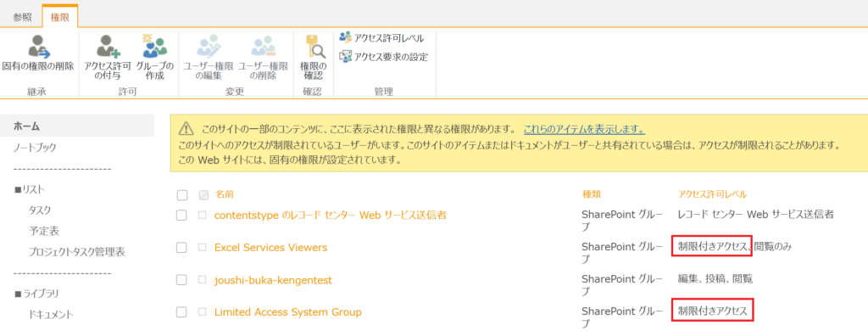The width and height of the screenshot is (868, 331).
Task: Open タスク in the left navigation
Action: coord(40,210)
